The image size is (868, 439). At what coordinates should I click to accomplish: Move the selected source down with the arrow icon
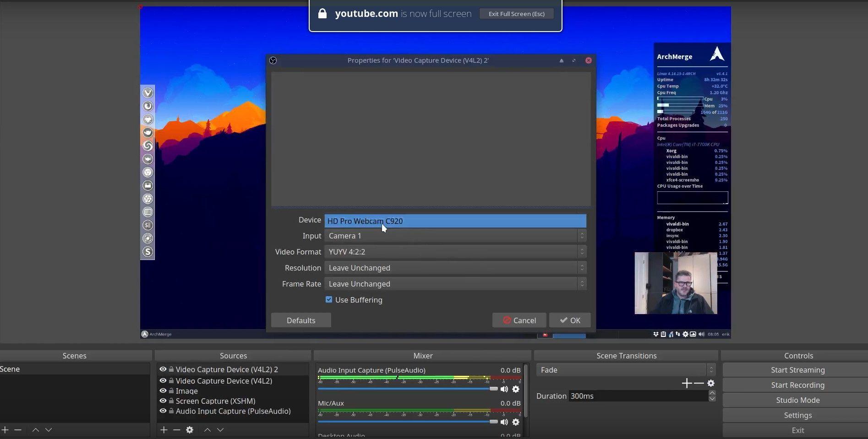pyautogui.click(x=220, y=430)
